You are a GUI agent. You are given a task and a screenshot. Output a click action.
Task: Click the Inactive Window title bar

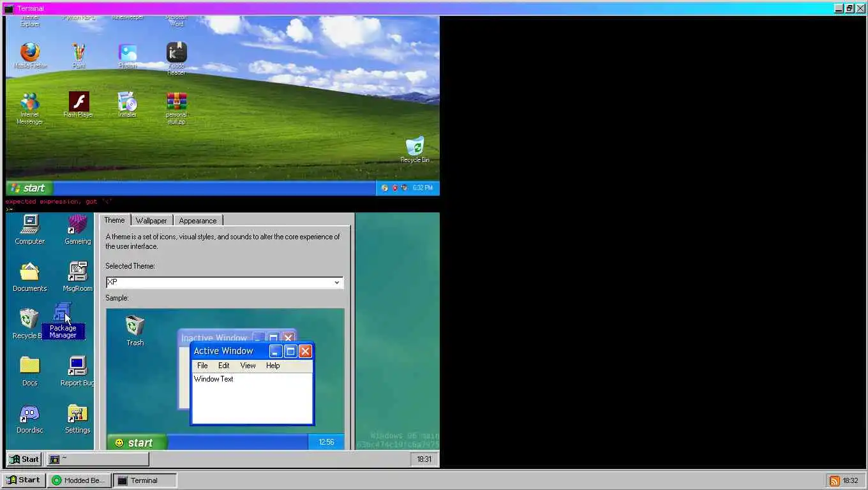pos(214,338)
